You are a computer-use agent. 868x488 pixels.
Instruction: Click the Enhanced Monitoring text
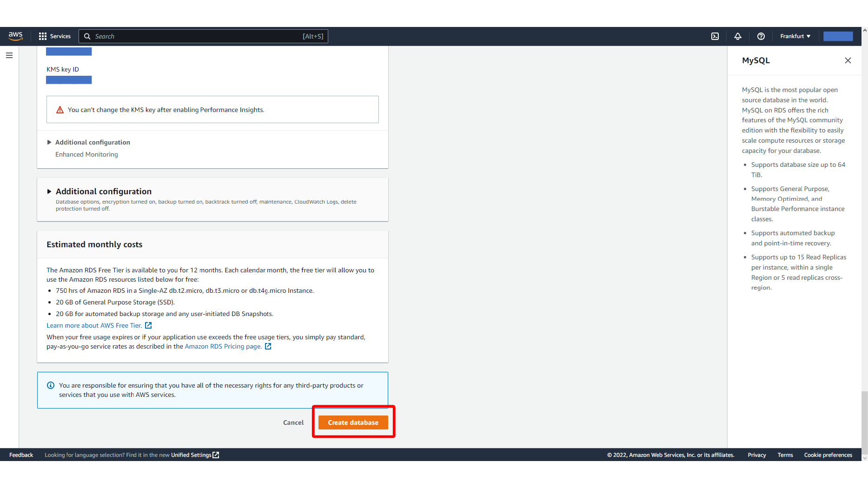86,154
